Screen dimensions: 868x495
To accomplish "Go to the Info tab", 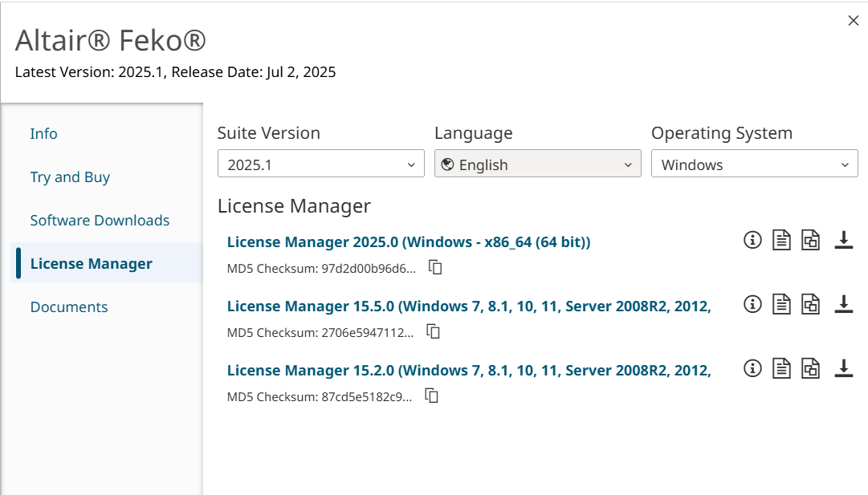I will click(x=43, y=134).
